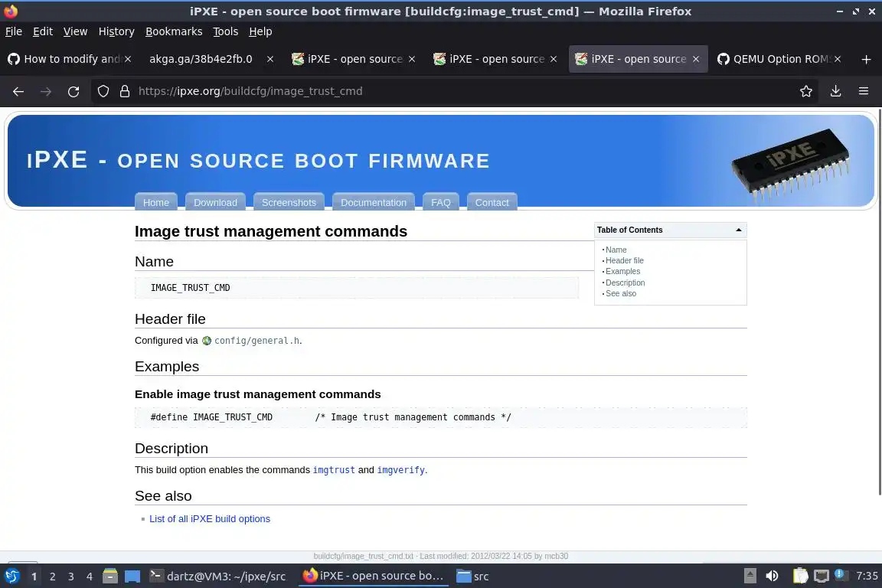
Task: Close the akga.ga/38b4e2fb.0 tab
Action: click(x=270, y=59)
